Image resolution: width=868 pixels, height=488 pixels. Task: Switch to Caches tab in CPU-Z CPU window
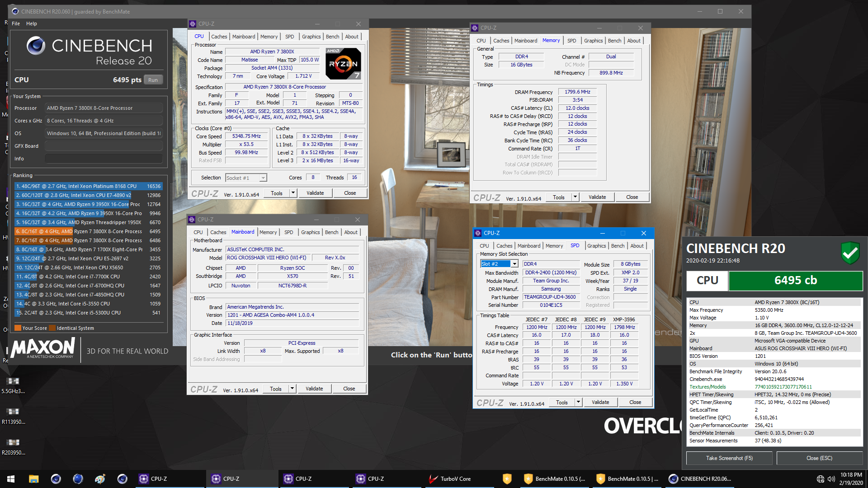(219, 37)
